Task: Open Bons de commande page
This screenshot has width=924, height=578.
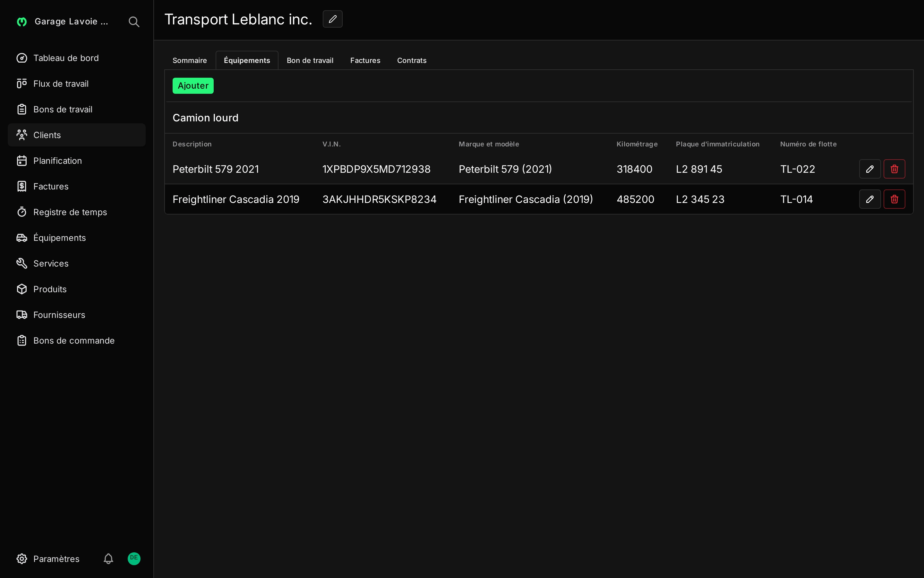Action: coord(76,341)
